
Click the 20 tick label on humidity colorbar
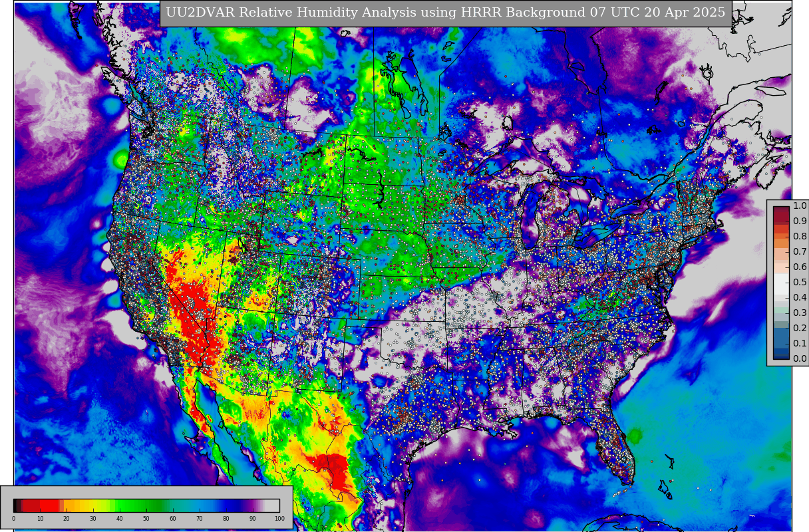coord(67,519)
